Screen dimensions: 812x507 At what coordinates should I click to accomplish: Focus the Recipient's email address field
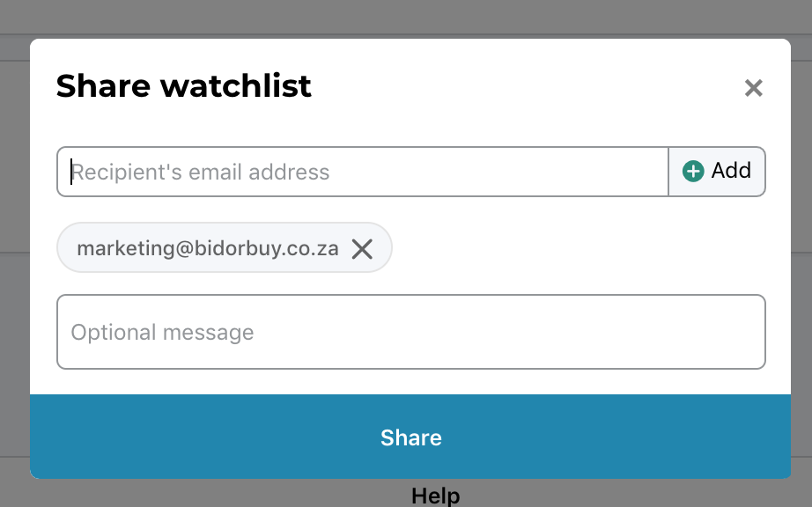click(363, 172)
